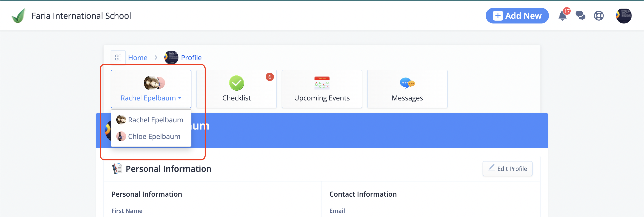
Task: Click the Edit Profile button
Action: coord(507,168)
